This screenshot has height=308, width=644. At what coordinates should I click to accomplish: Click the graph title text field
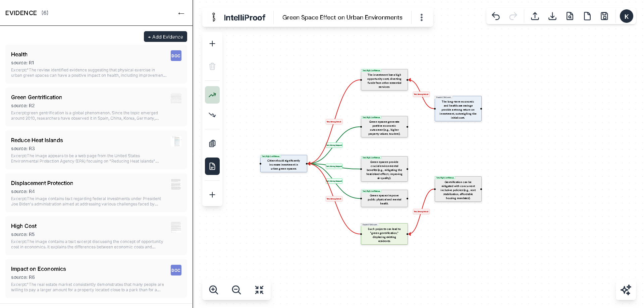pyautogui.click(x=342, y=17)
